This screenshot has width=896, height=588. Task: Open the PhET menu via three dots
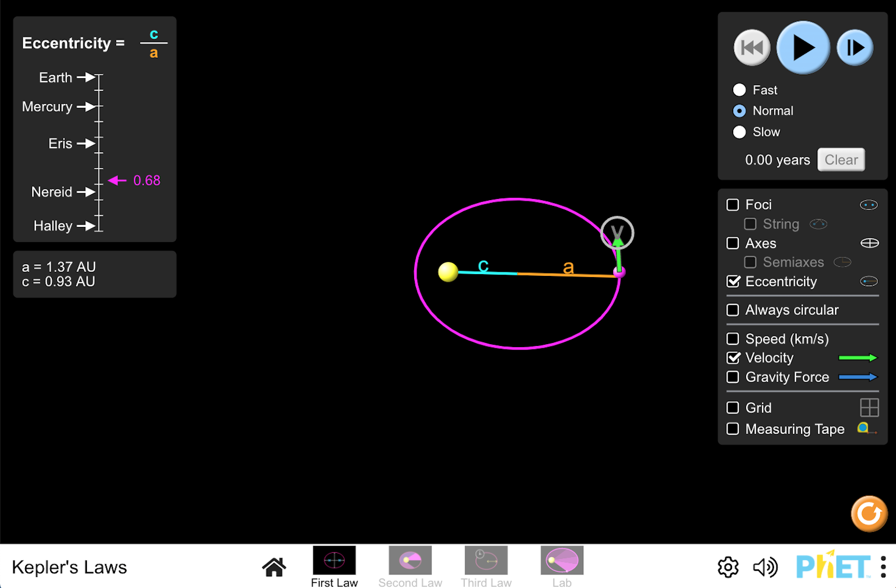pos(883,566)
